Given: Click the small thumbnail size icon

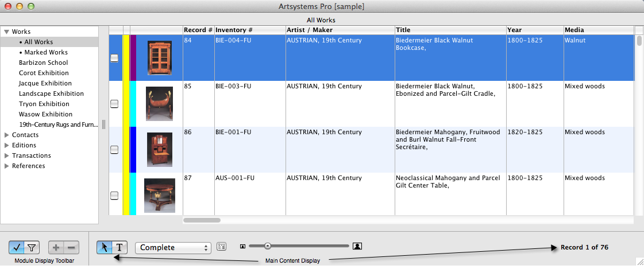Looking at the screenshot, I should (242, 247).
